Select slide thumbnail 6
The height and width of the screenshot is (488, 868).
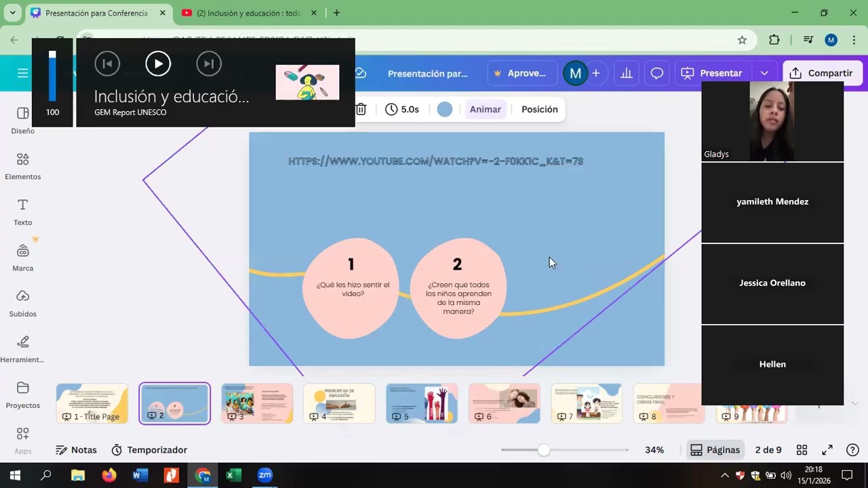505,403
